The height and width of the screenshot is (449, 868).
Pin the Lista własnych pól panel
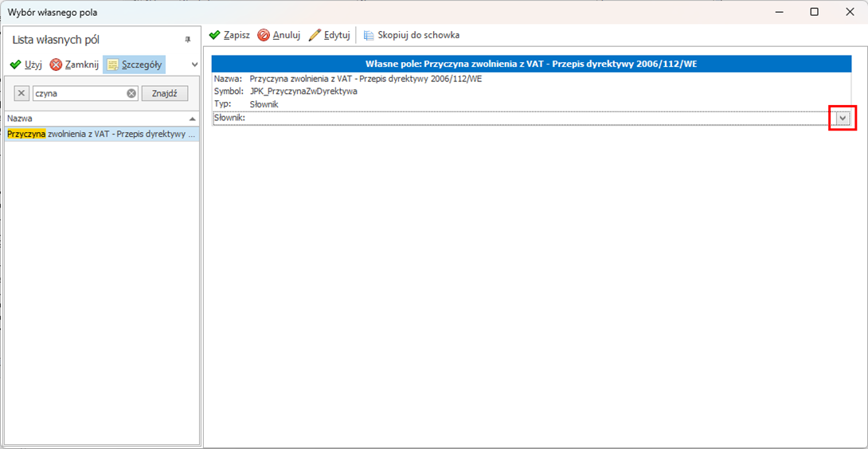pyautogui.click(x=188, y=40)
